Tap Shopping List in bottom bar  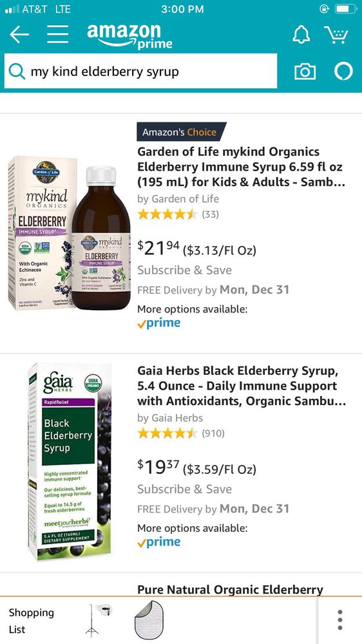31,621
